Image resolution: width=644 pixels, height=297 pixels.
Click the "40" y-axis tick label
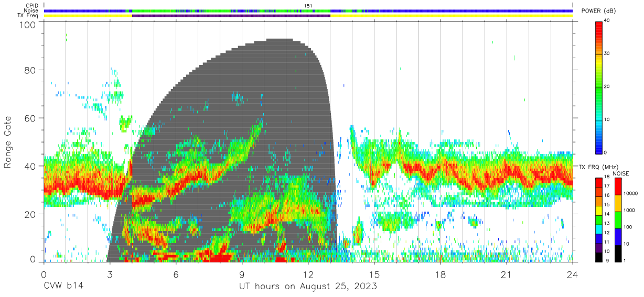[x=30, y=166]
